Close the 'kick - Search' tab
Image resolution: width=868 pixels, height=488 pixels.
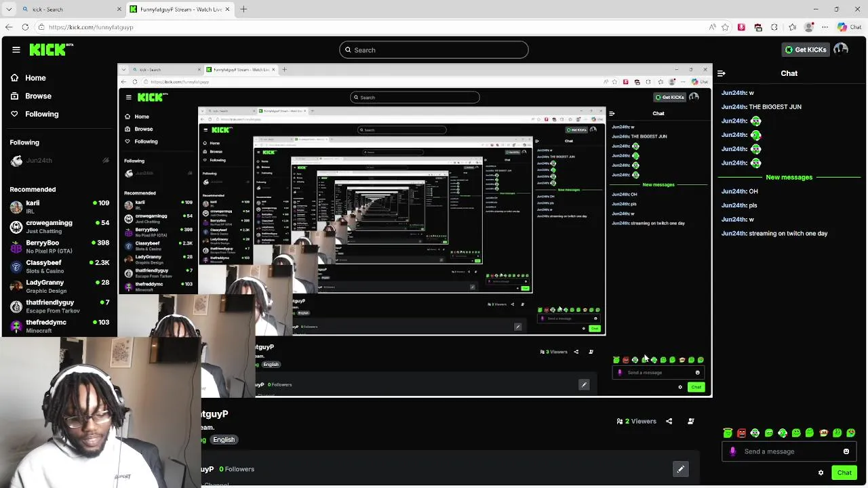point(119,9)
